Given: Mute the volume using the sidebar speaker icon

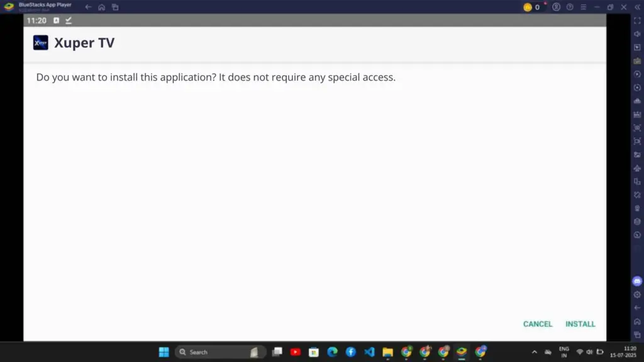Looking at the screenshot, I should [x=637, y=34].
